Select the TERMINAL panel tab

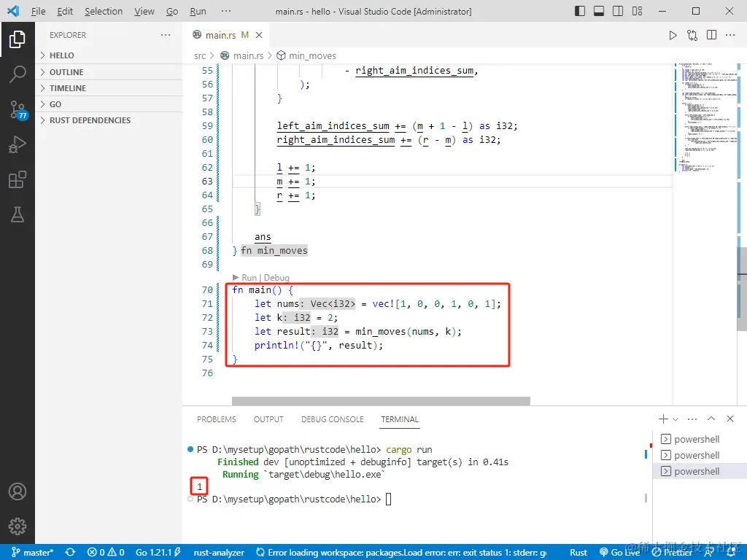point(399,419)
